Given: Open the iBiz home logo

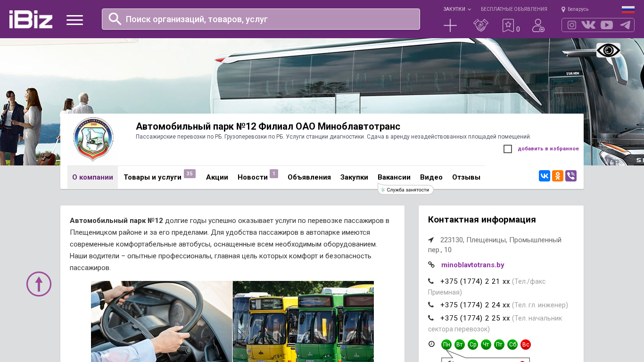Looking at the screenshot, I should pos(31,19).
